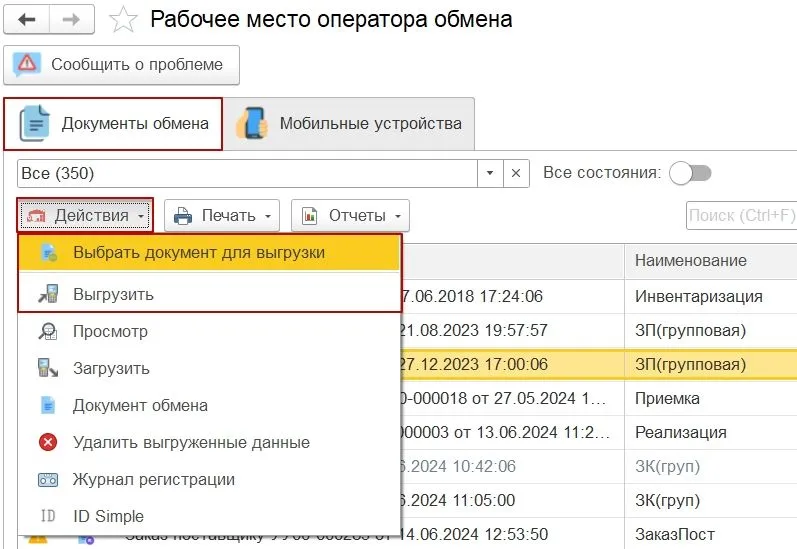Click the Поиск (Ctrl+F) search field
This screenshot has height=549, width=797.
click(x=741, y=215)
